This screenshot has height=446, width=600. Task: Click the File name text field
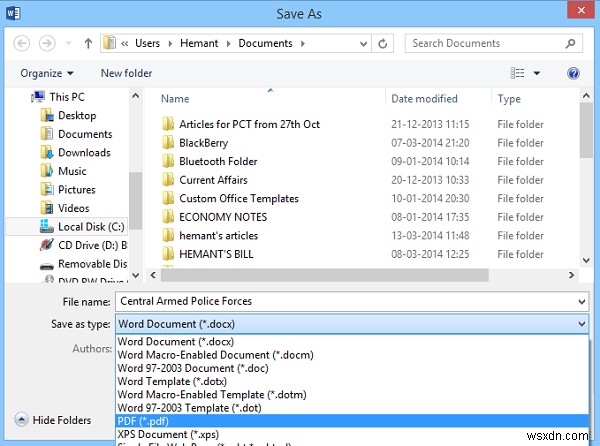click(x=346, y=301)
